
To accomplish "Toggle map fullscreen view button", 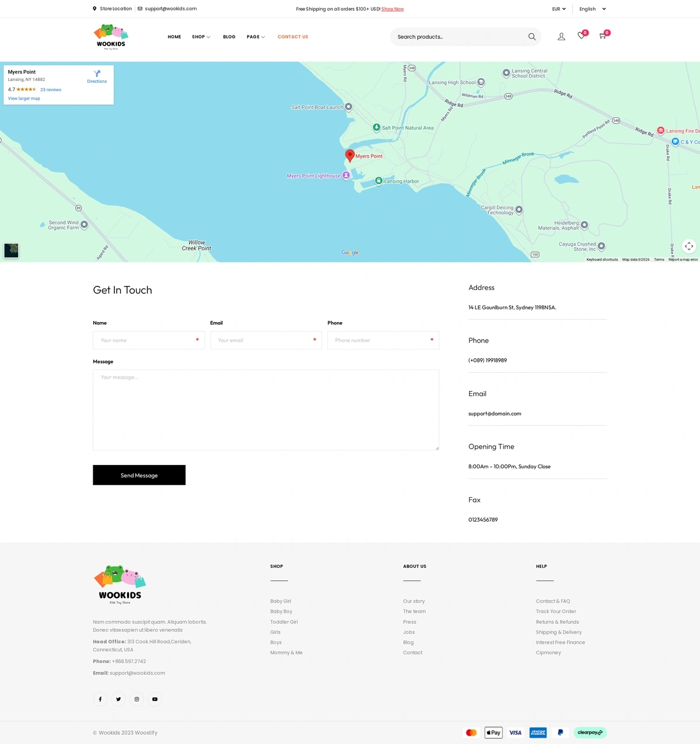I will tap(689, 246).
